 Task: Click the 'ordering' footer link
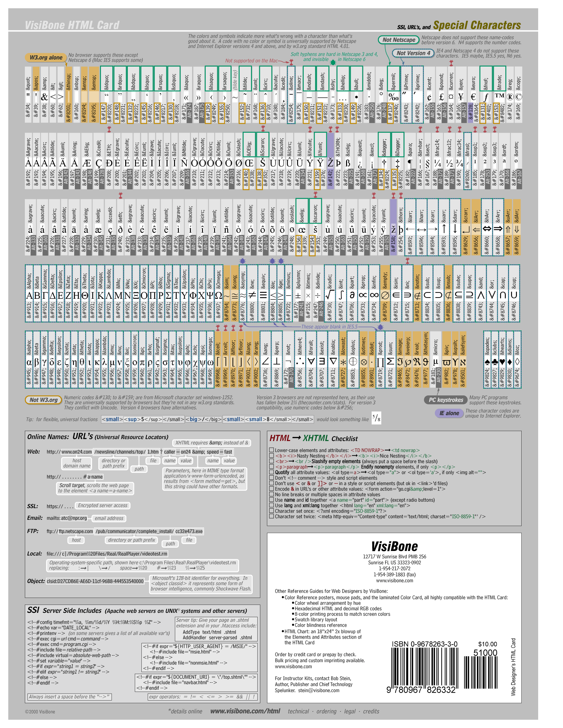[327, 711]
